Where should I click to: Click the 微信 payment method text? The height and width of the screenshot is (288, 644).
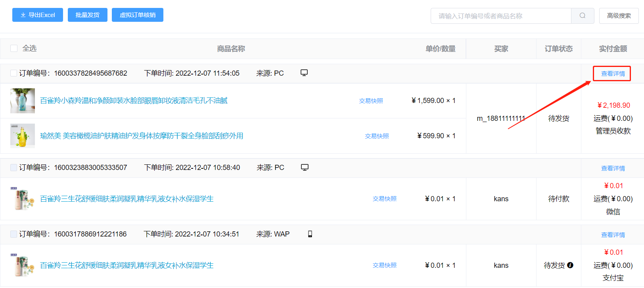point(613,212)
